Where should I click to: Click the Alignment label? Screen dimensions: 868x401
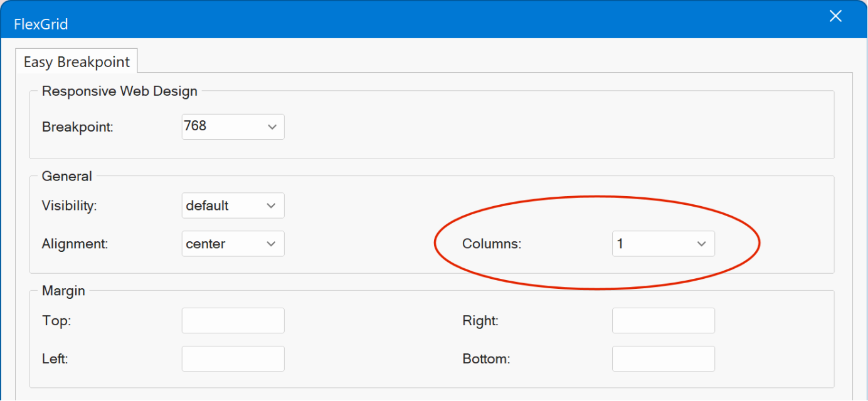tap(75, 244)
